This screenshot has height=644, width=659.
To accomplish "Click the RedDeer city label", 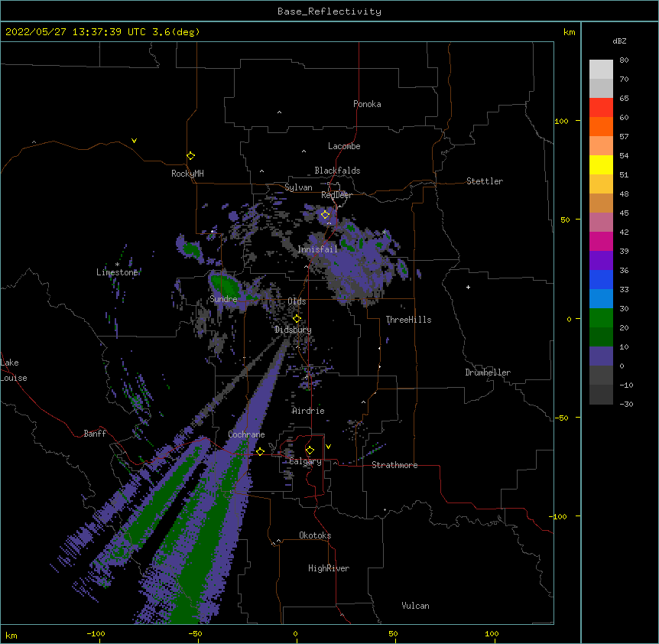I will (x=336, y=195).
